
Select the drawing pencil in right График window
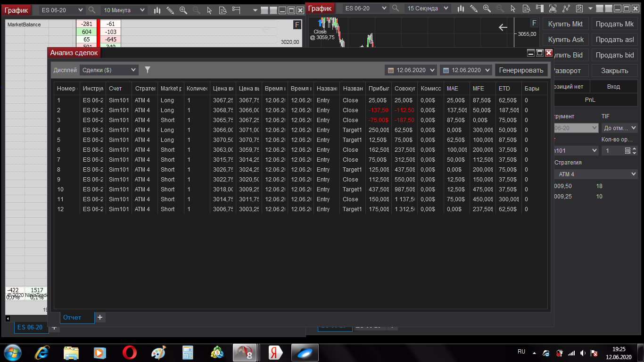click(x=474, y=8)
